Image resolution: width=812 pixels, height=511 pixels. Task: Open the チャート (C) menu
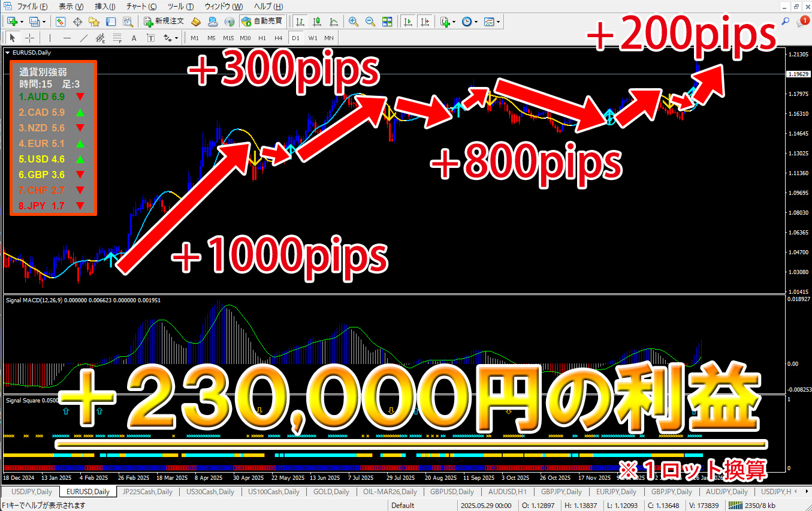coord(141,7)
